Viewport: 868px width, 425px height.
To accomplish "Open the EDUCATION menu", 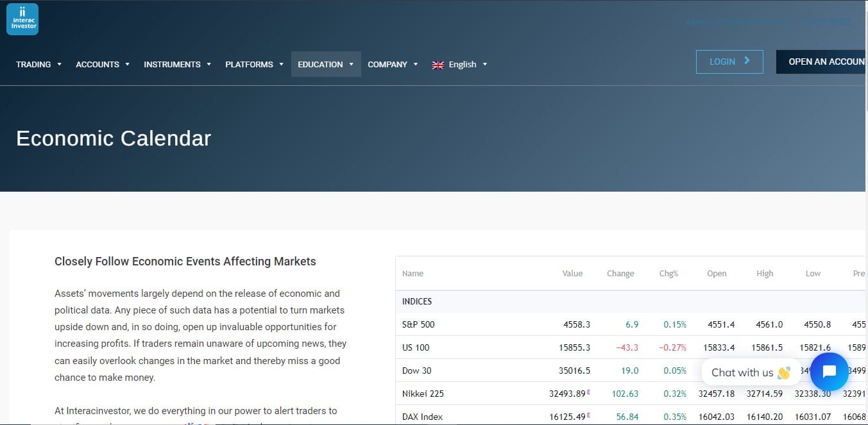I will pyautogui.click(x=326, y=64).
